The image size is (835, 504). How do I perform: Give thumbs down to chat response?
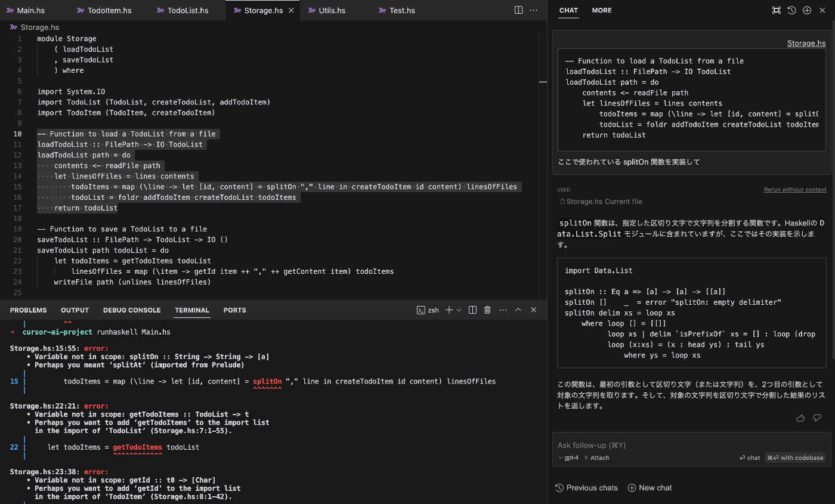[817, 418]
